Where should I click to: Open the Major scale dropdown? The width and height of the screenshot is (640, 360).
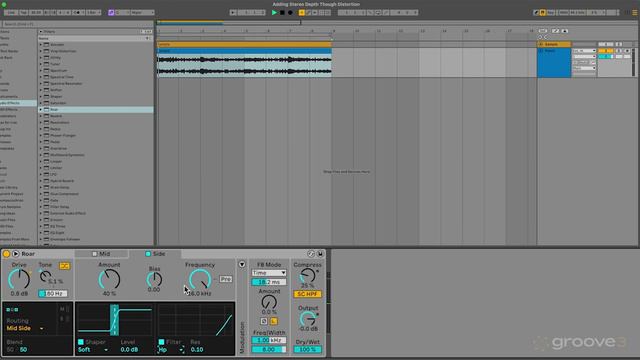tap(143, 13)
